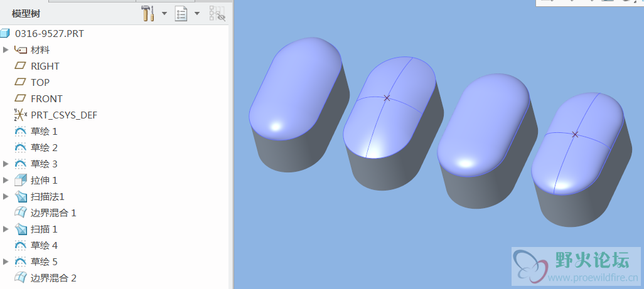The image size is (644, 289).
Task: Click the 草绘 4 sketch icon
Action: [x=21, y=246]
